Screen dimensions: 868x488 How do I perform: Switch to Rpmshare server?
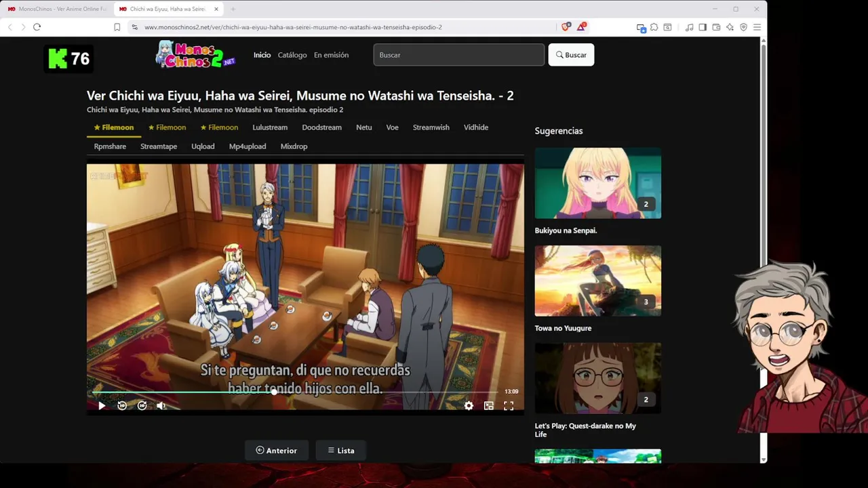[x=110, y=146]
